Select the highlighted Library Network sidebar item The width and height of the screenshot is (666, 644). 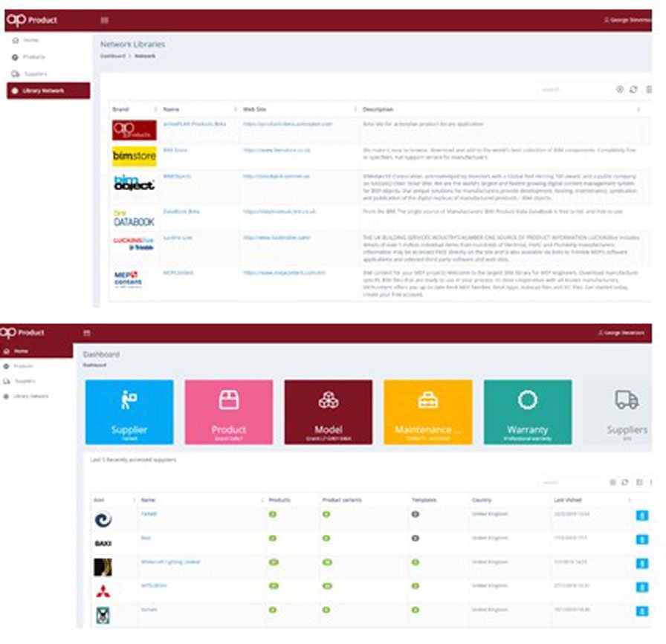pos(48,91)
